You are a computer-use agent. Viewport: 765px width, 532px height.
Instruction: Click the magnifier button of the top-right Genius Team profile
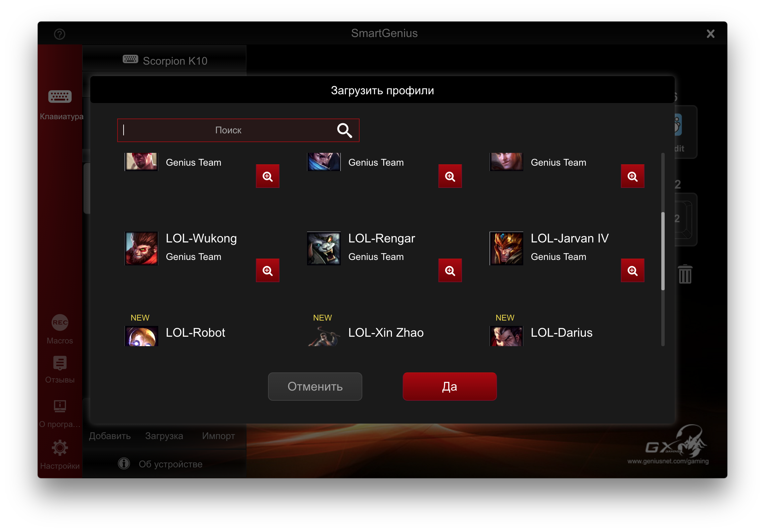[x=632, y=176]
